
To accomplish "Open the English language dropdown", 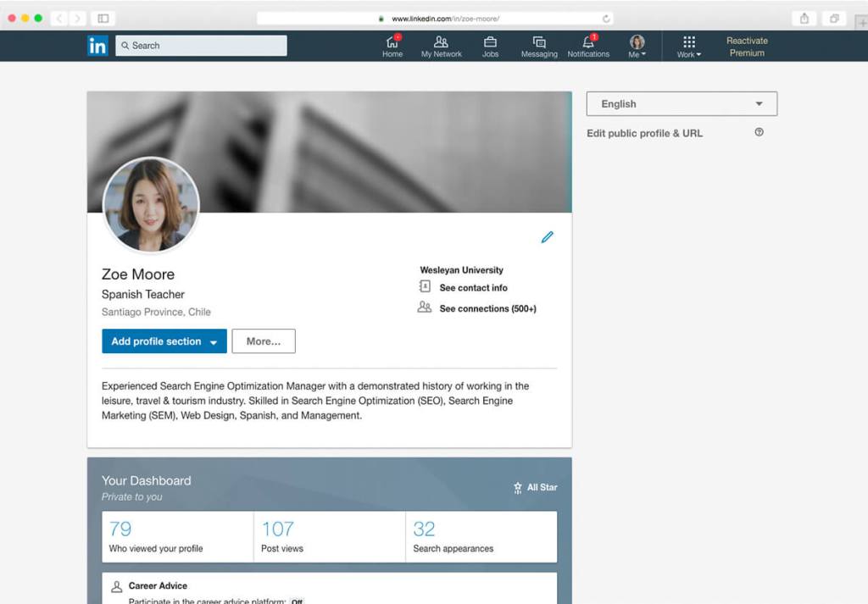I will click(x=682, y=103).
